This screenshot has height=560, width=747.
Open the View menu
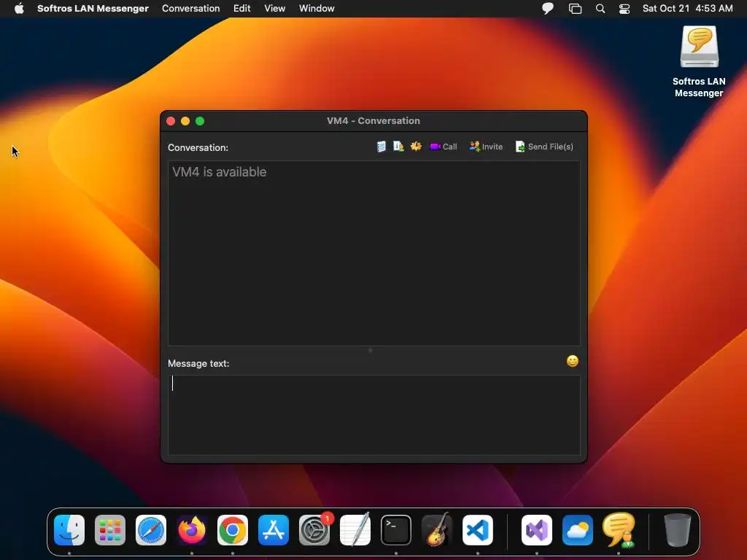(x=275, y=9)
